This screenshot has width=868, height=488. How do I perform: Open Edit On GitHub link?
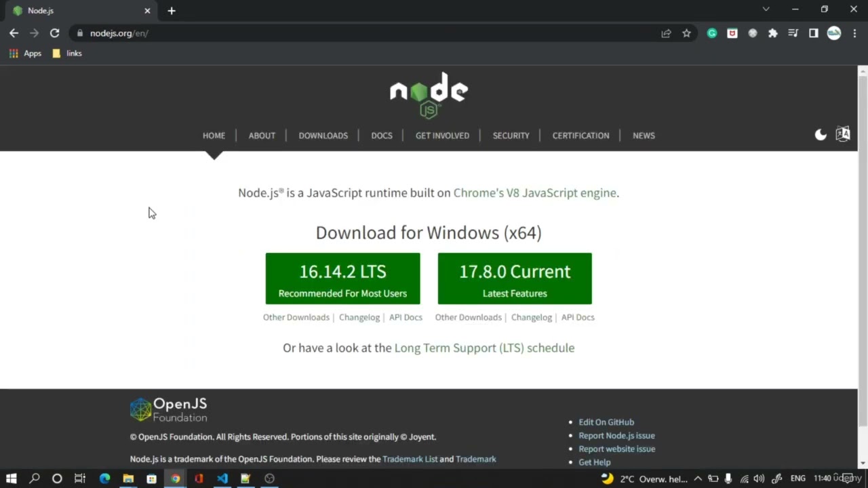[606, 422]
